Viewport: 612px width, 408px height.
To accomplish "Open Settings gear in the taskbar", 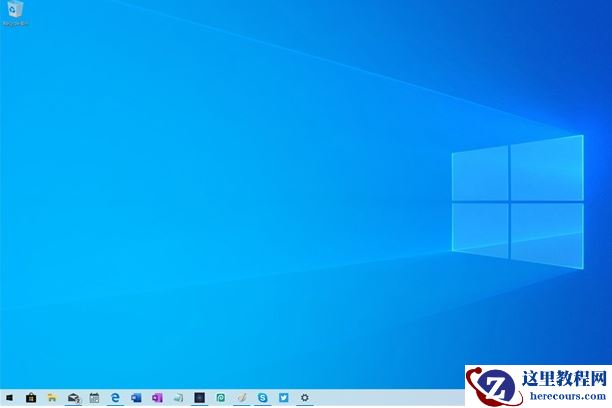I will (x=305, y=398).
